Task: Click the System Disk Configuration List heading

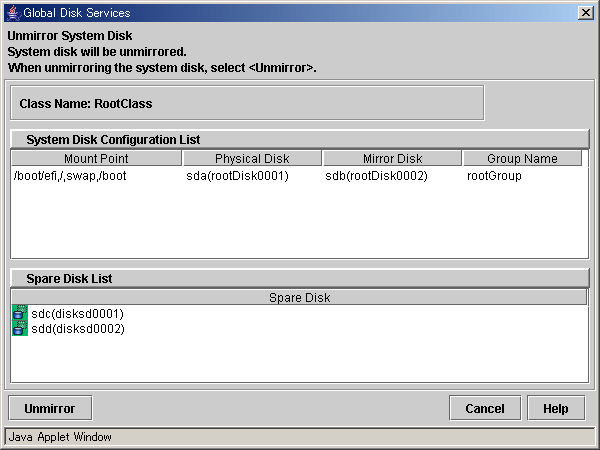Action: [113, 140]
